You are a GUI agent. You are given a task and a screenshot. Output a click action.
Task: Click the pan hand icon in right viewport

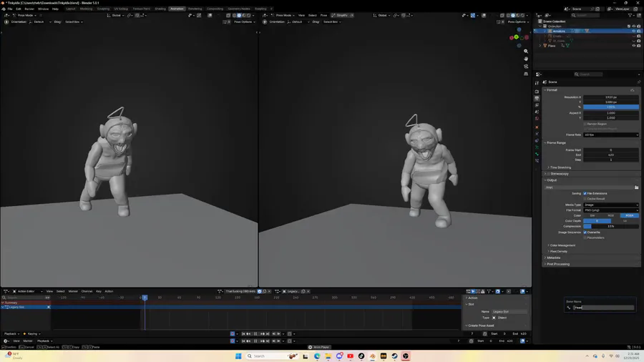point(526,59)
